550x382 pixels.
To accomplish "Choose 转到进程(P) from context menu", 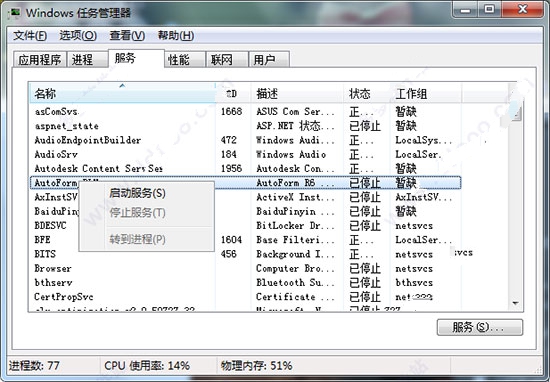I will [147, 239].
